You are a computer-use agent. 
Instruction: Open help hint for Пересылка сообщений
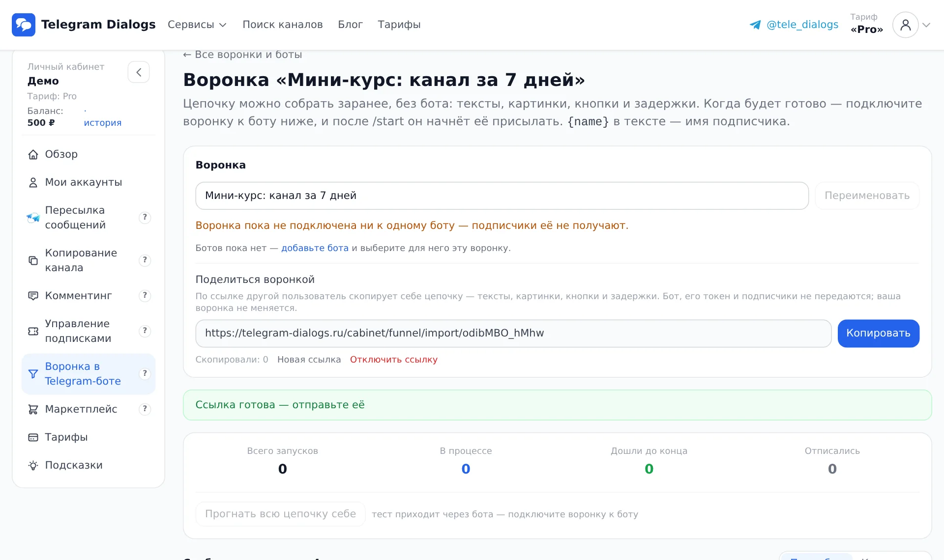[145, 217]
